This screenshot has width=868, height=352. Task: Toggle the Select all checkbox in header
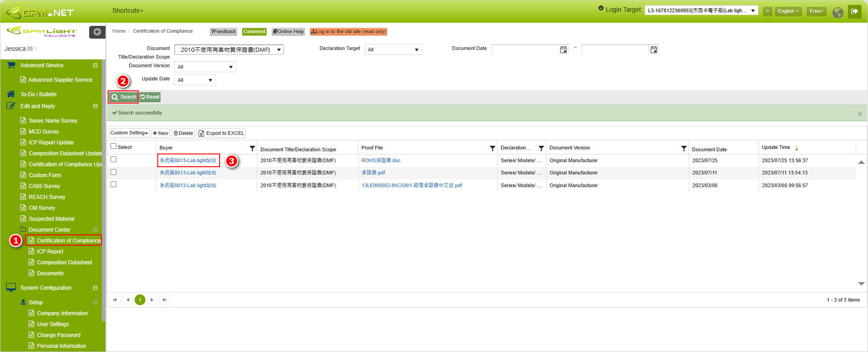point(114,146)
